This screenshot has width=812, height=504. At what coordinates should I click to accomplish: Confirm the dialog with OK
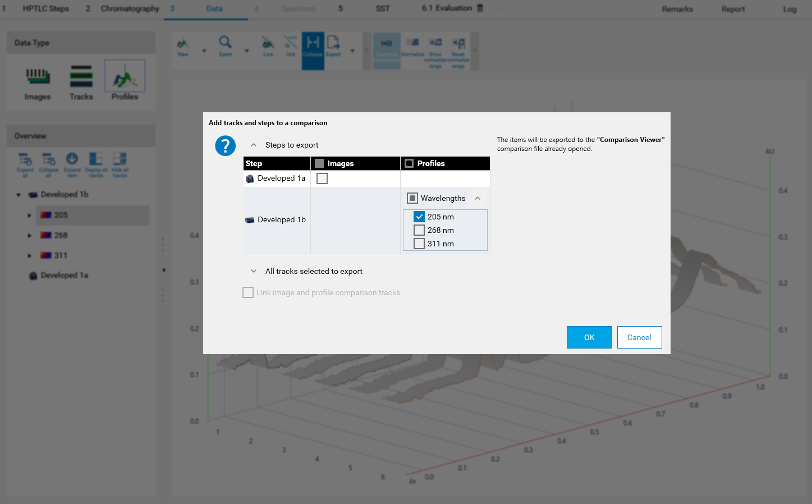[589, 337]
